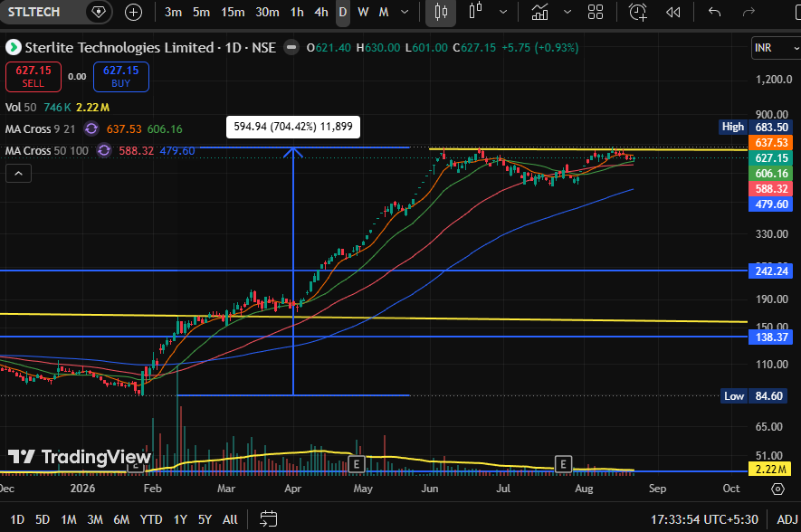Start bar replay with rewind icon

pos(672,13)
